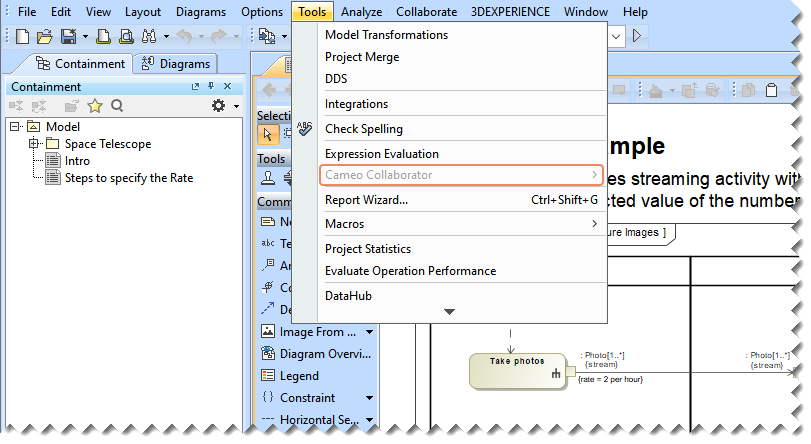Switch to the Diagrams tab
This screenshot has width=811, height=444.
(176, 64)
